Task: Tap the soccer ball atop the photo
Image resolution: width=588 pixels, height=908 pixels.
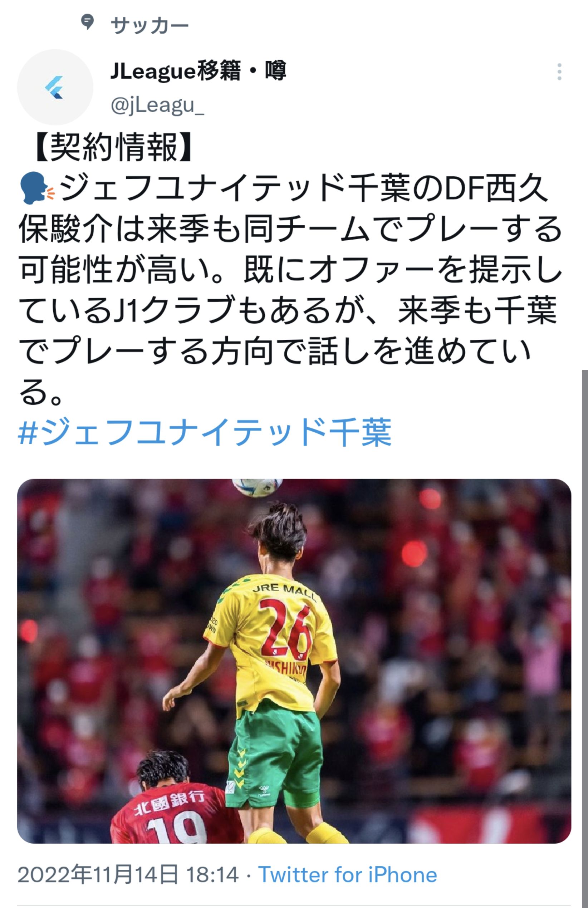Action: pos(258,488)
